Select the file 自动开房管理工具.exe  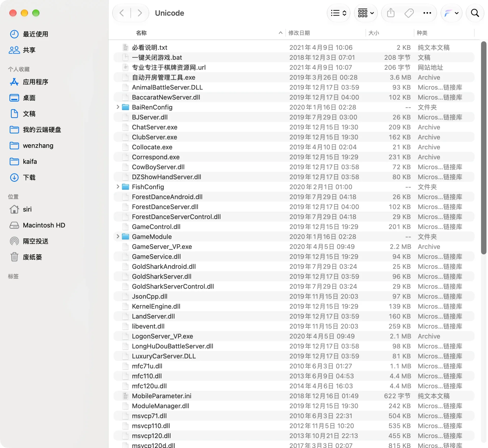click(294, 77)
